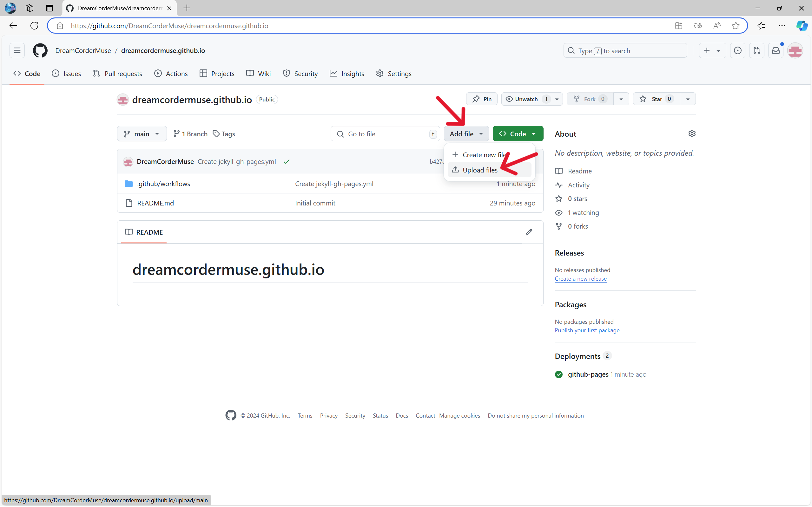Open browser Settings and more ellipsis
812x507 pixels.
tap(782, 26)
